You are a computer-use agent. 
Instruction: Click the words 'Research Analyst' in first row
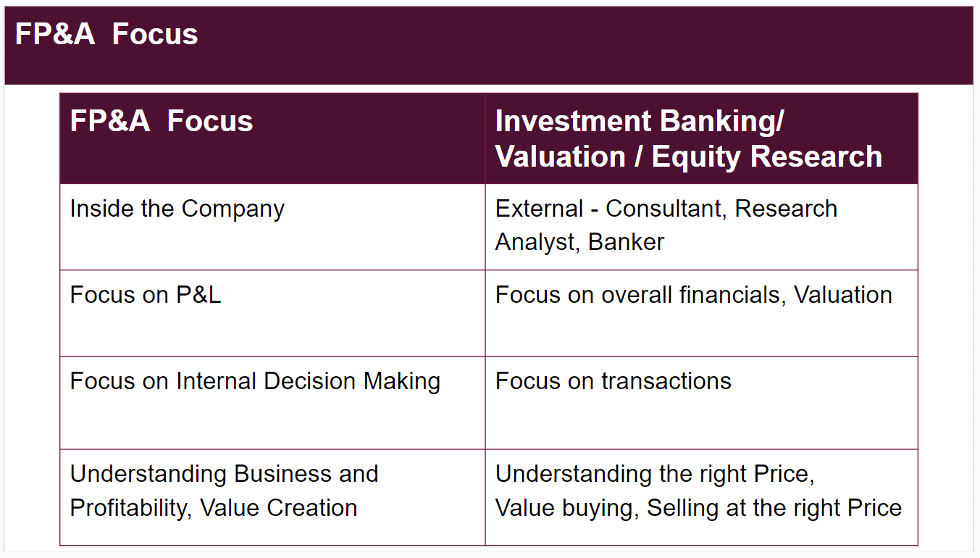[x=666, y=225]
